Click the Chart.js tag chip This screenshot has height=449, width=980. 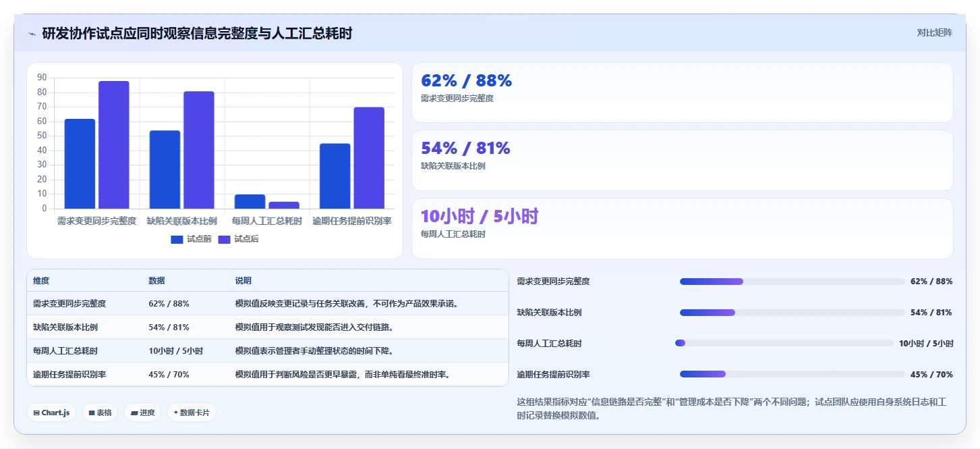tap(51, 413)
